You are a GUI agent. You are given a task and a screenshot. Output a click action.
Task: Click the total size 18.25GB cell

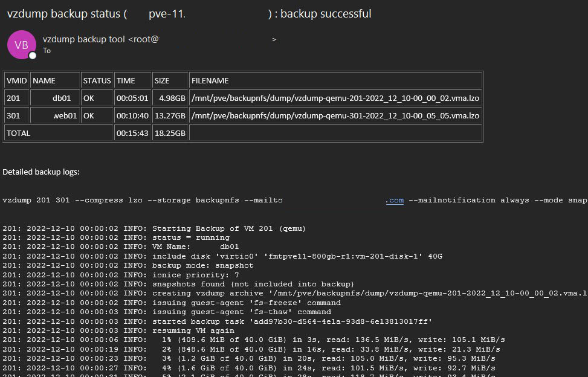click(170, 133)
